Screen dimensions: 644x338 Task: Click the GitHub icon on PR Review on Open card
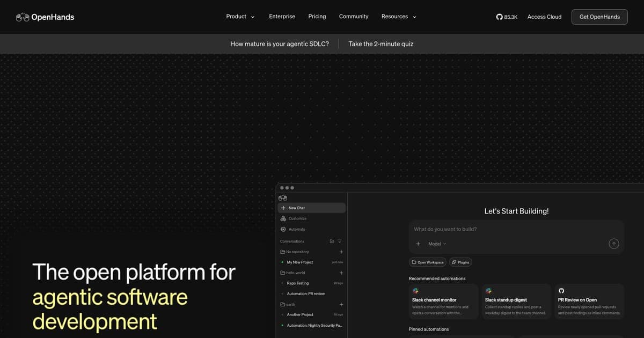(561, 291)
